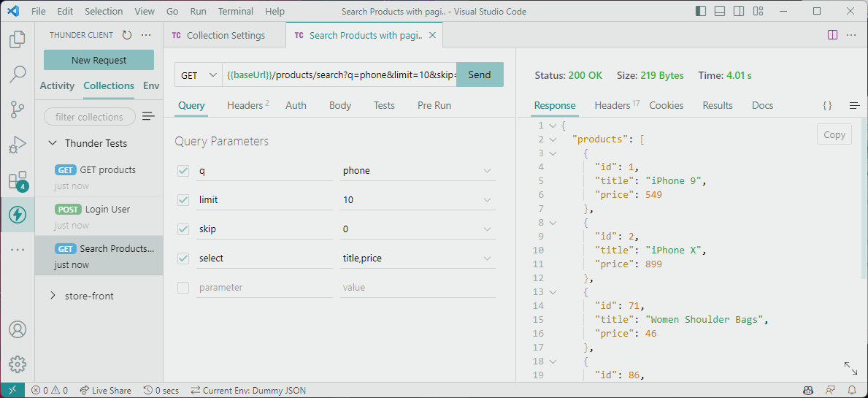This screenshot has width=868, height=398.
Task: Open the feedback icon in status bar
Action: click(831, 390)
